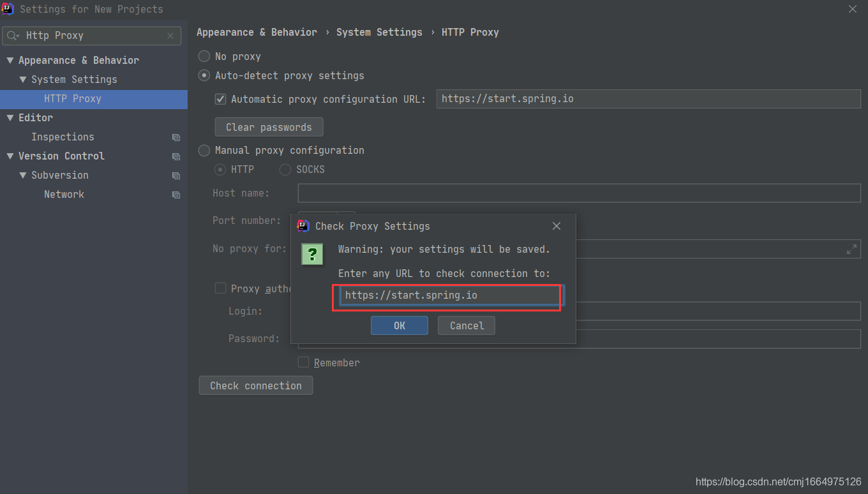This screenshot has height=494, width=868.
Task: Focus the Host name field
Action: (x=580, y=193)
